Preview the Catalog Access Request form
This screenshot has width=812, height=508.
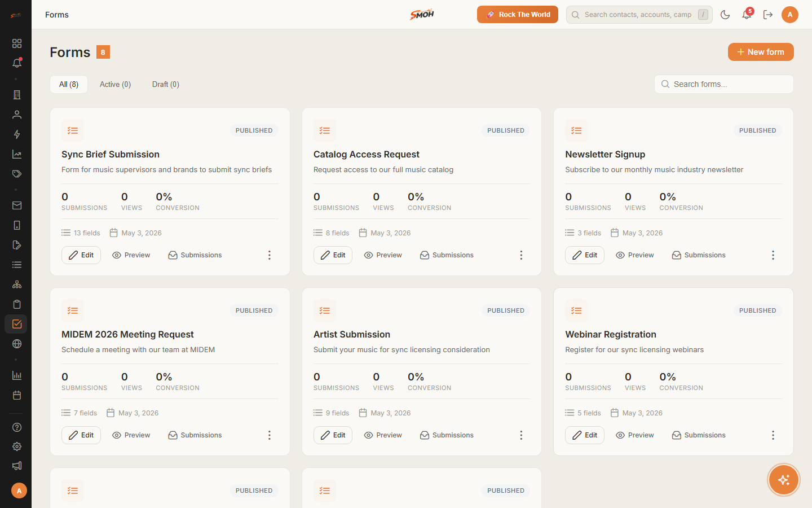click(383, 255)
